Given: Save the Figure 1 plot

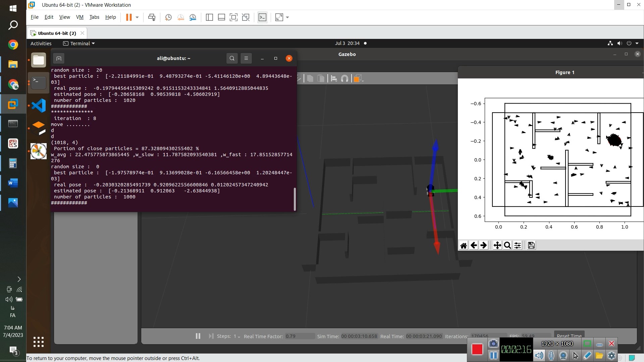Looking at the screenshot, I should pos(531,245).
